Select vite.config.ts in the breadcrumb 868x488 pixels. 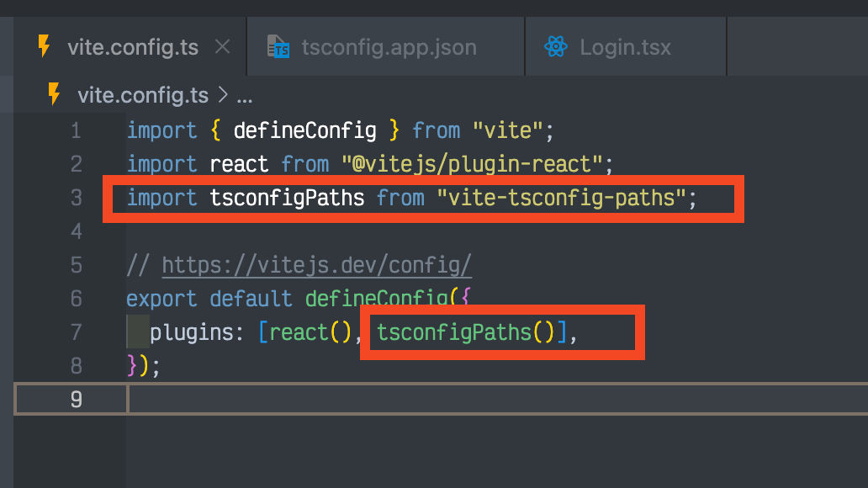tap(143, 95)
